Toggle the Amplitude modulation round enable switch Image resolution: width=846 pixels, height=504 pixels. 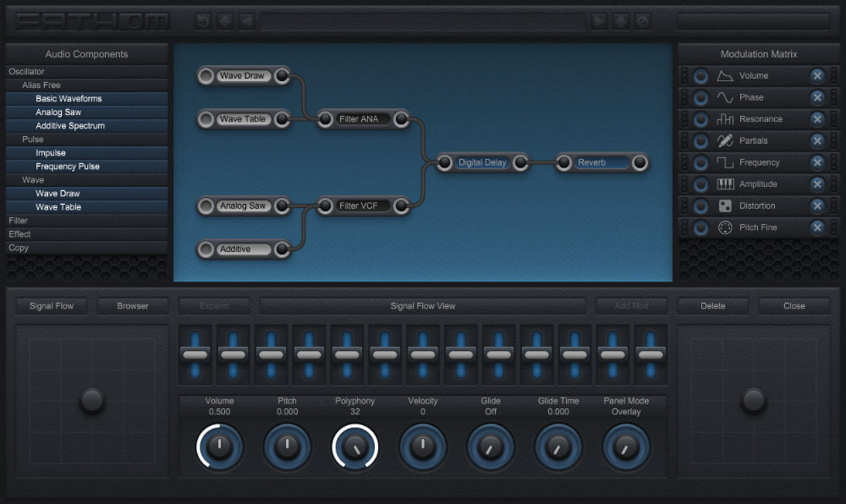[x=700, y=184]
